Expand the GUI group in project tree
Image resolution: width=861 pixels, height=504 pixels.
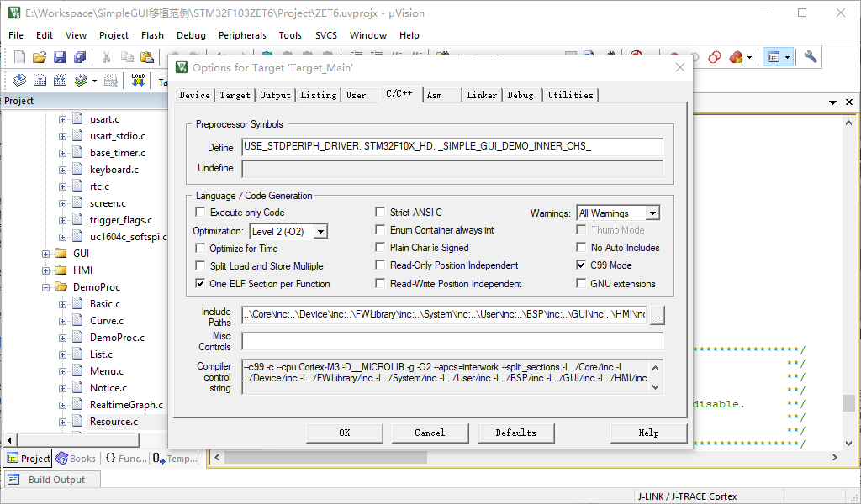pos(46,254)
